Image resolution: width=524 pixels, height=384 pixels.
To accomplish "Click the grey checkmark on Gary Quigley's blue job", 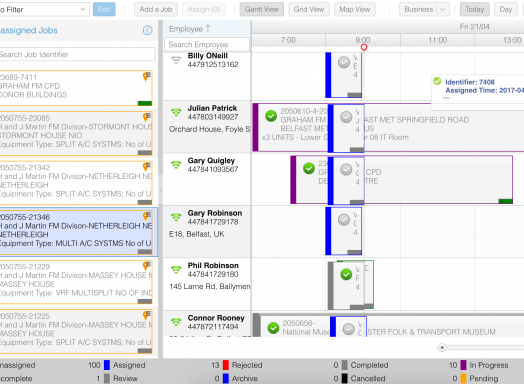I will click(x=346, y=169).
